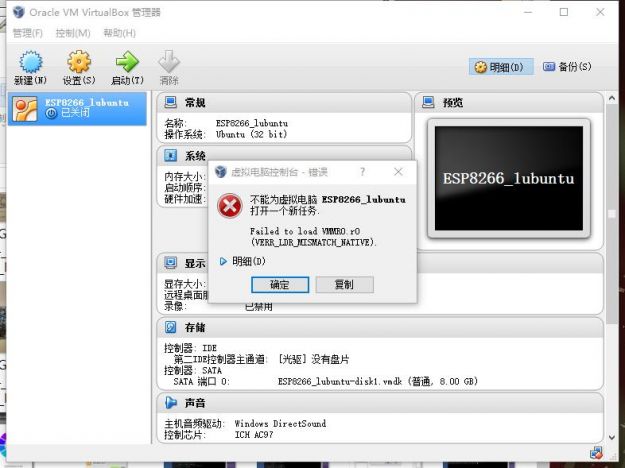Switch to 明细(D) details view tab
Image resolution: width=625 pixels, height=468 pixels.
click(501, 67)
